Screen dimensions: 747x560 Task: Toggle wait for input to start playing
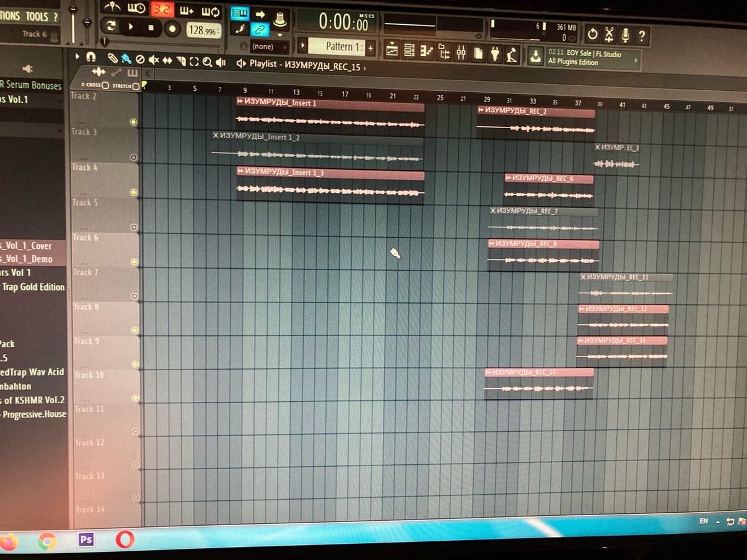click(136, 9)
